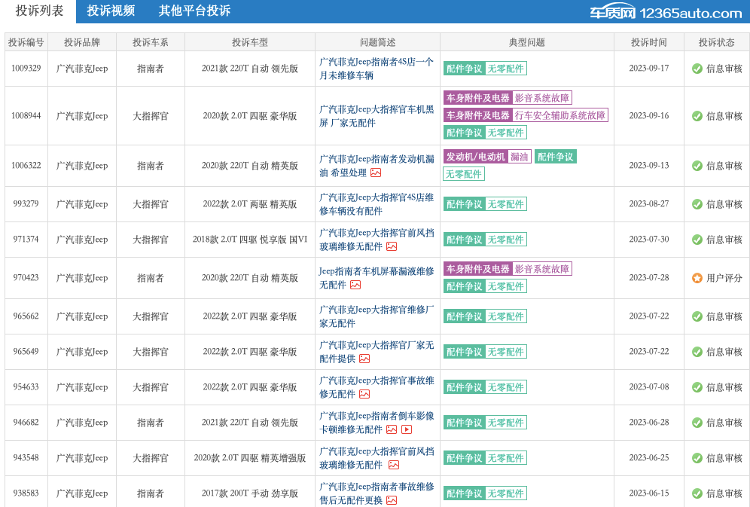This screenshot has width=750, height=507.
Task: Click green check status icon for 943548
Action: (x=697, y=458)
